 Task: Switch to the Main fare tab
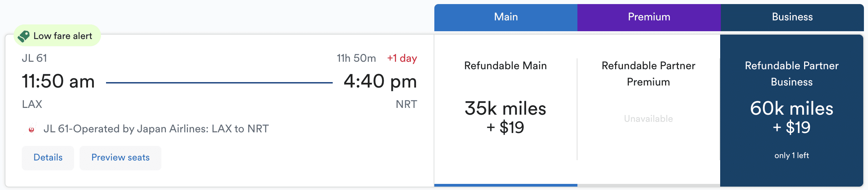(x=506, y=17)
